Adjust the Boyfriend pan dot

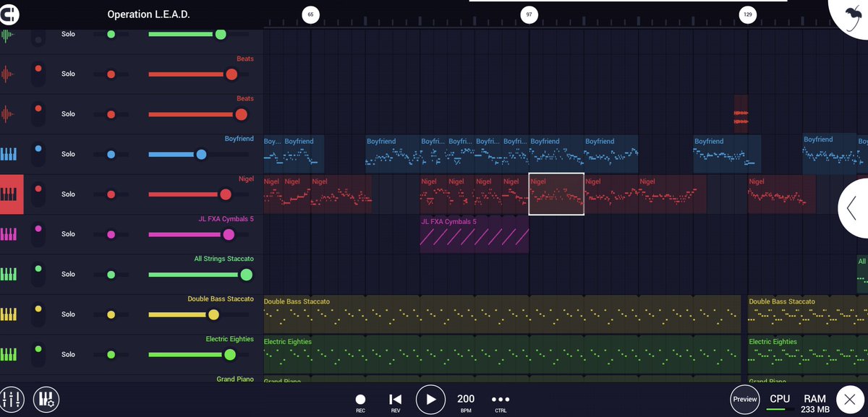coord(111,155)
